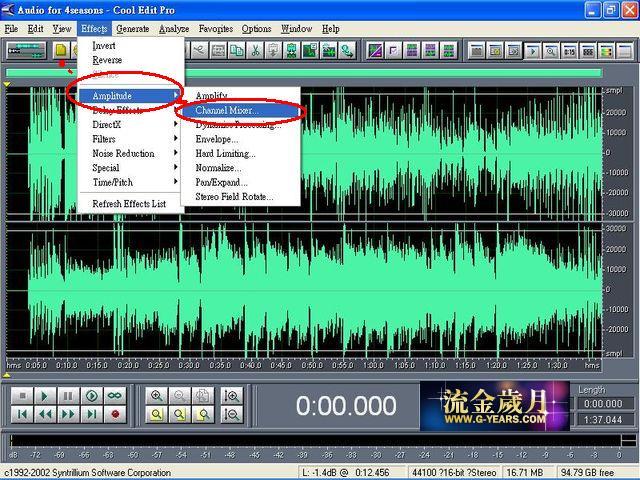The width and height of the screenshot is (640, 480).
Task: Start playback with the Play button
Action: point(45,396)
